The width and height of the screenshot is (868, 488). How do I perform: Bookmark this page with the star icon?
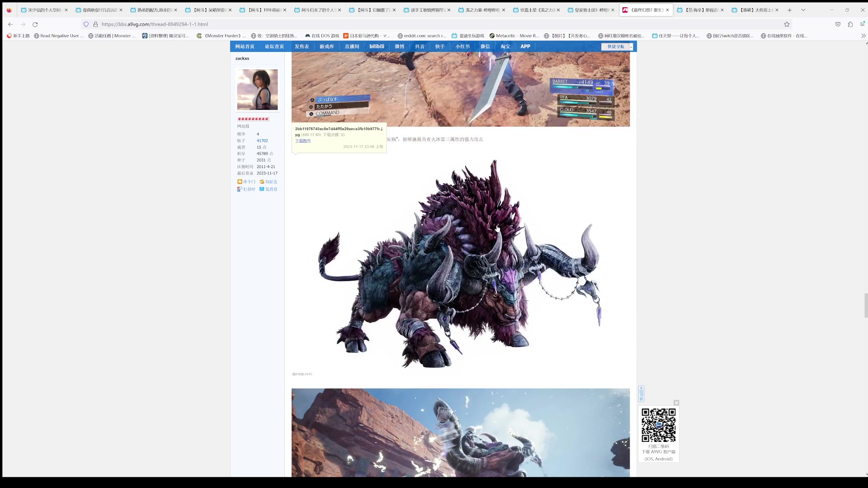click(x=787, y=24)
